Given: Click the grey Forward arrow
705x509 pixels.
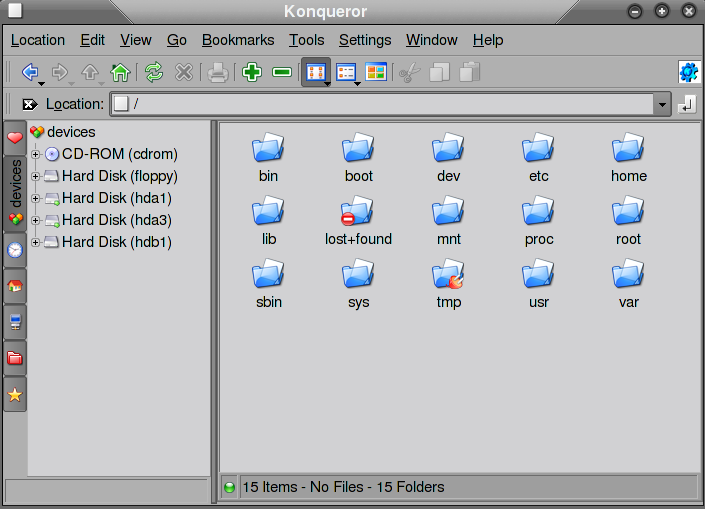Looking at the screenshot, I should (x=59, y=72).
